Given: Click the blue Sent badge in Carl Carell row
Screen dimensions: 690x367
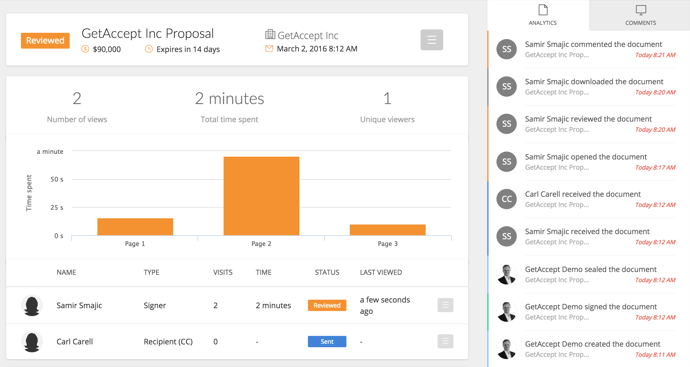Looking at the screenshot, I should pyautogui.click(x=327, y=341).
